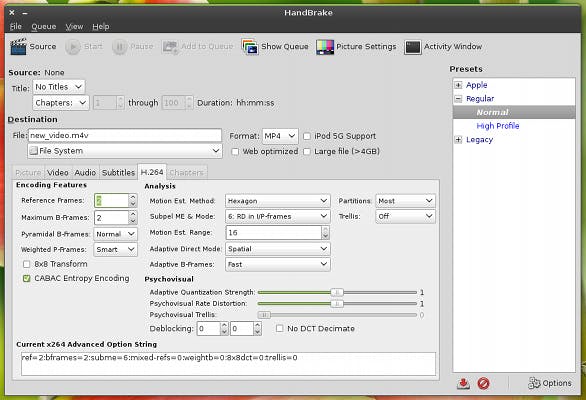Open the Adaptive B-Frames dropdown
The width and height of the screenshot is (586, 400).
tap(278, 264)
